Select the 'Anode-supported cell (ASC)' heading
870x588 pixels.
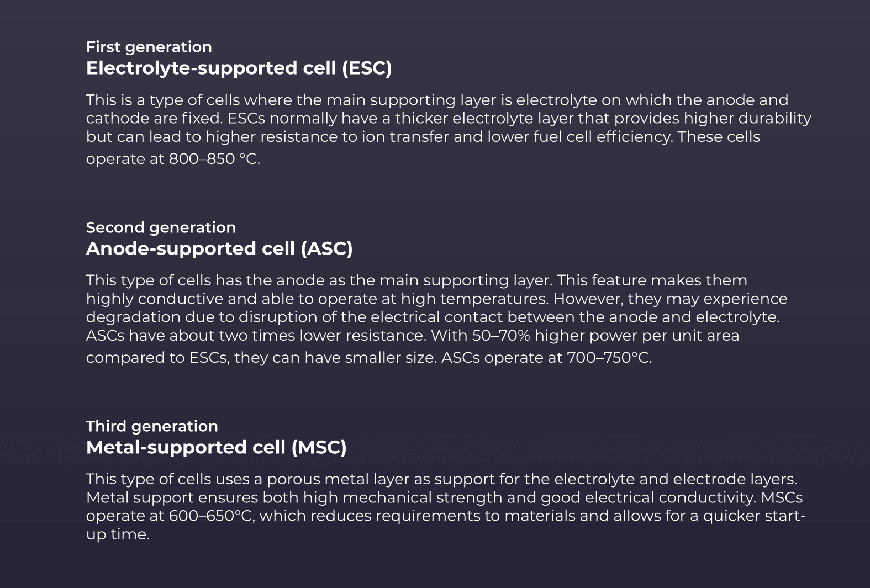pyautogui.click(x=219, y=248)
